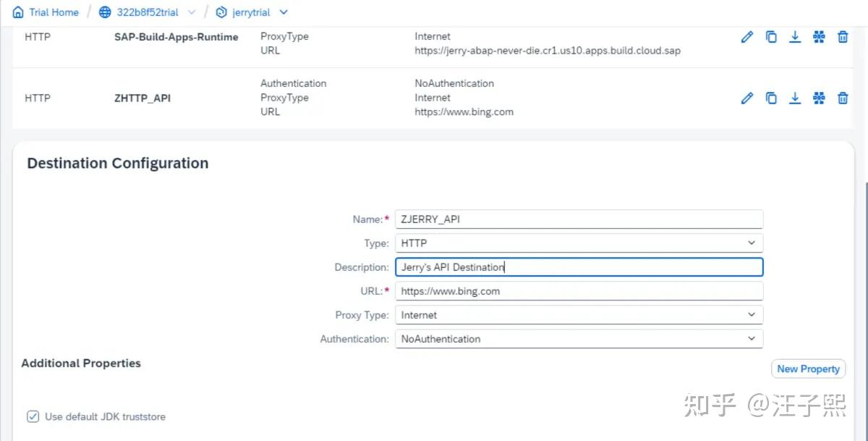Export the ZHTTP_API destination
This screenshot has width=868, height=441.
795,98
